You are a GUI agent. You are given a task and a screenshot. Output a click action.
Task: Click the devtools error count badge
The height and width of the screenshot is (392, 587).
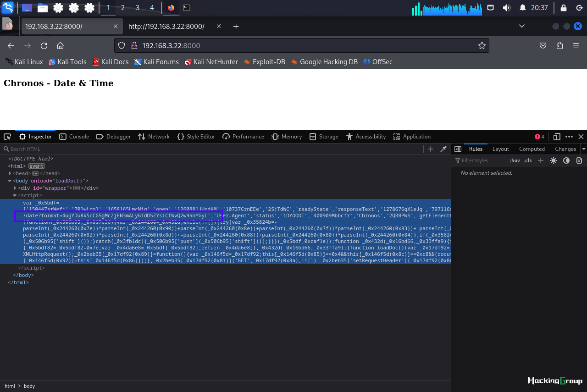(x=539, y=137)
